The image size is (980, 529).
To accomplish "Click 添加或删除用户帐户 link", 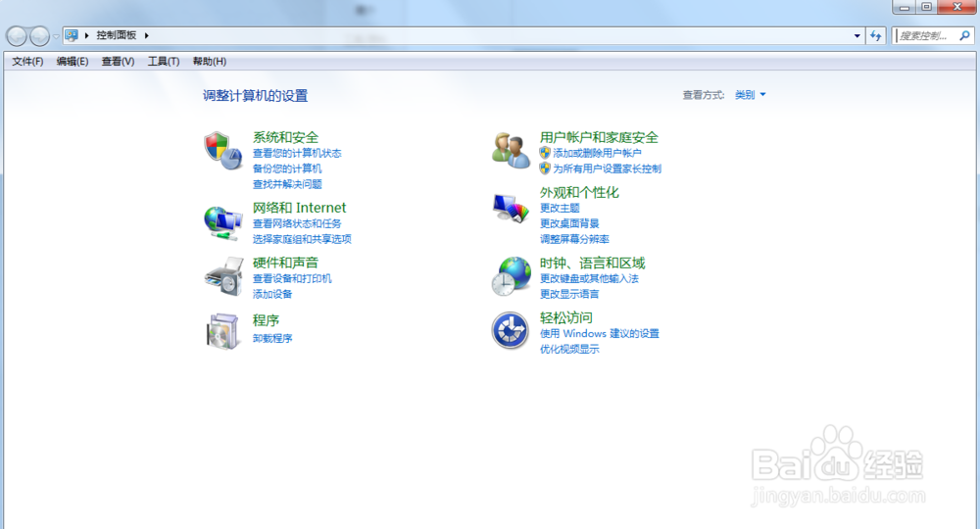I will click(597, 153).
